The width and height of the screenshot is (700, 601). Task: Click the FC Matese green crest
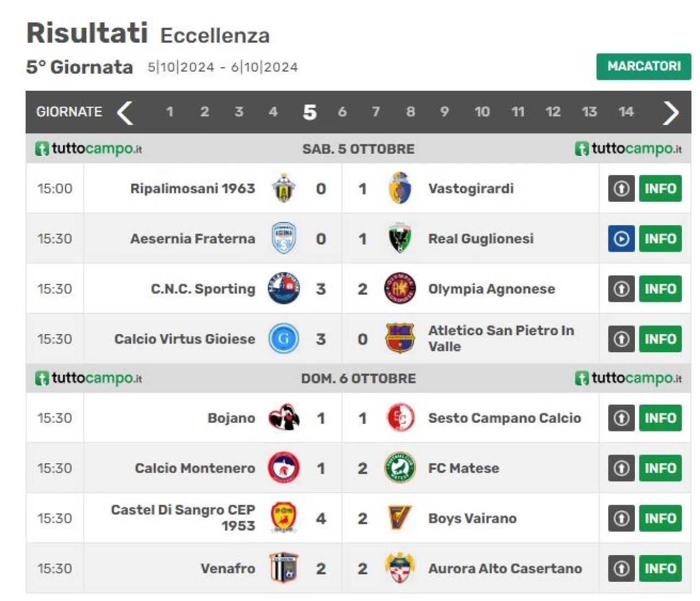tap(400, 468)
